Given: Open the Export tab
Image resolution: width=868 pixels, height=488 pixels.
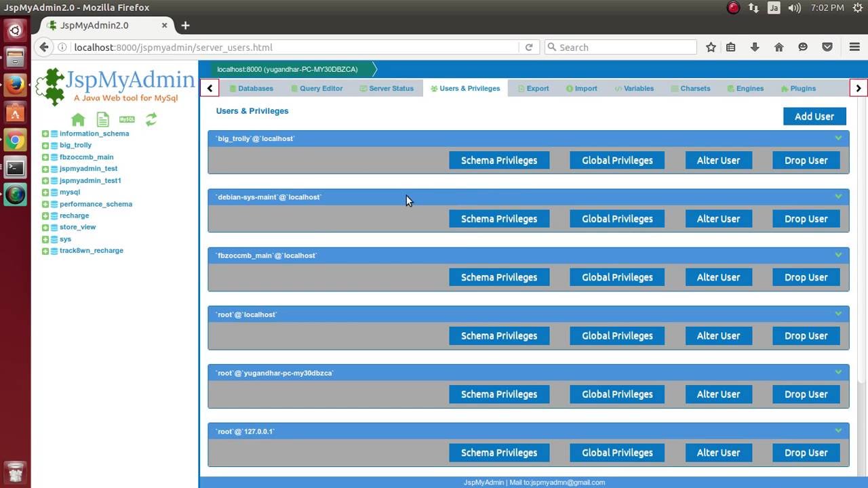Looking at the screenshot, I should [534, 88].
